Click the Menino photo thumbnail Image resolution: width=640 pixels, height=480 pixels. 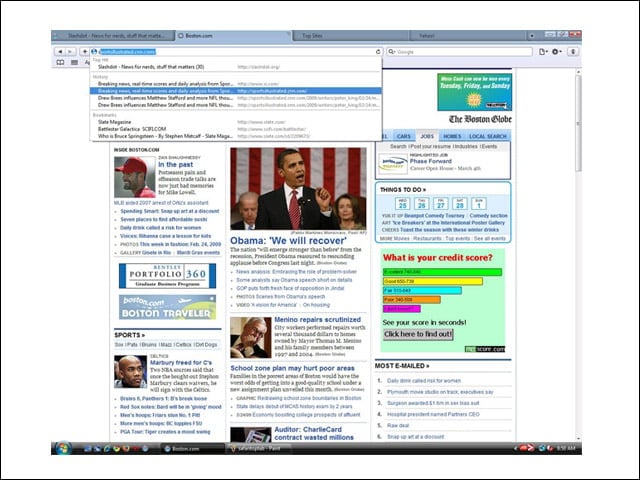[x=251, y=338]
